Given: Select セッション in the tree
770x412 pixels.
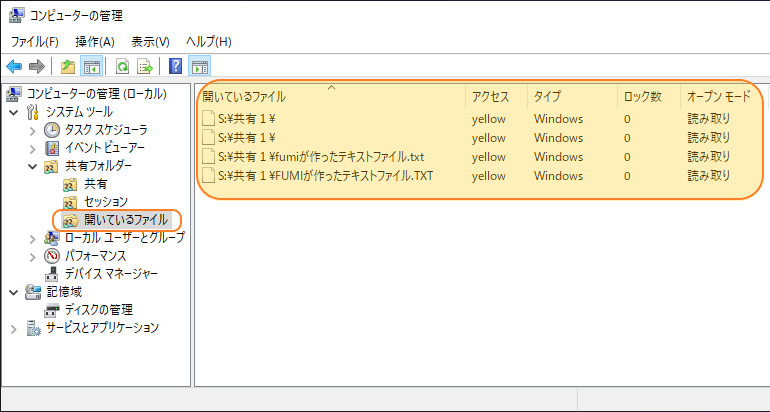Looking at the screenshot, I should click(x=106, y=202).
